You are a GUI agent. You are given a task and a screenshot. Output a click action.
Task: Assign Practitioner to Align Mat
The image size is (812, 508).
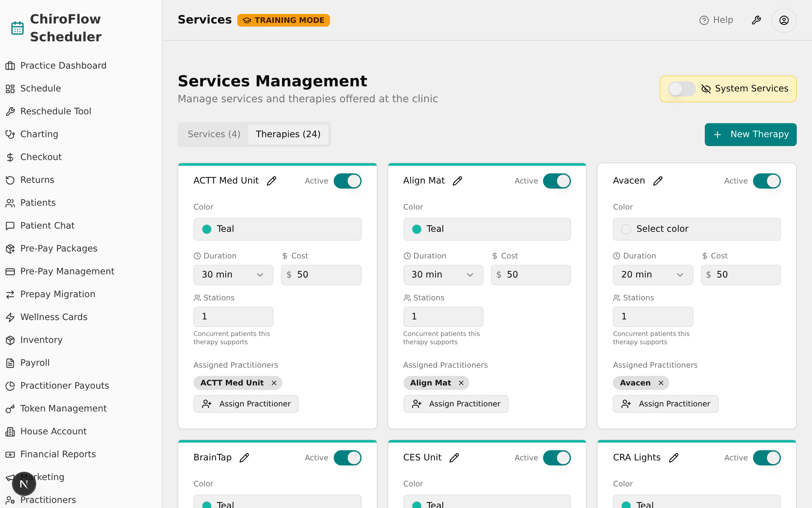456,404
